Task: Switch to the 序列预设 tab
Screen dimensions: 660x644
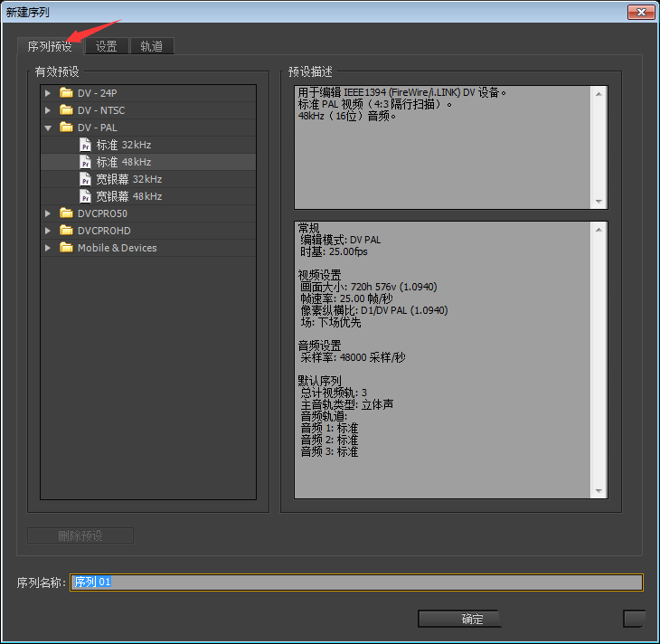Action: (50, 46)
